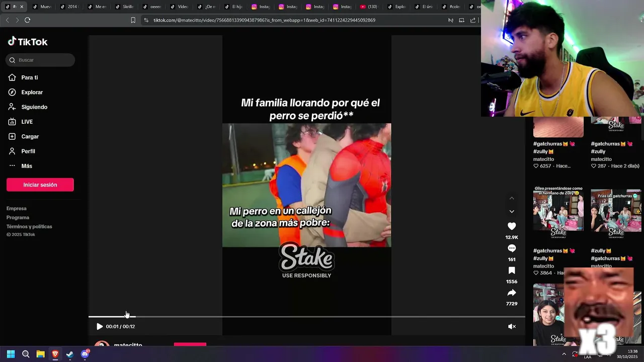Switch to the 'Skrille' browser tab
Image resolution: width=644 pixels, height=362 pixels.
point(124,7)
